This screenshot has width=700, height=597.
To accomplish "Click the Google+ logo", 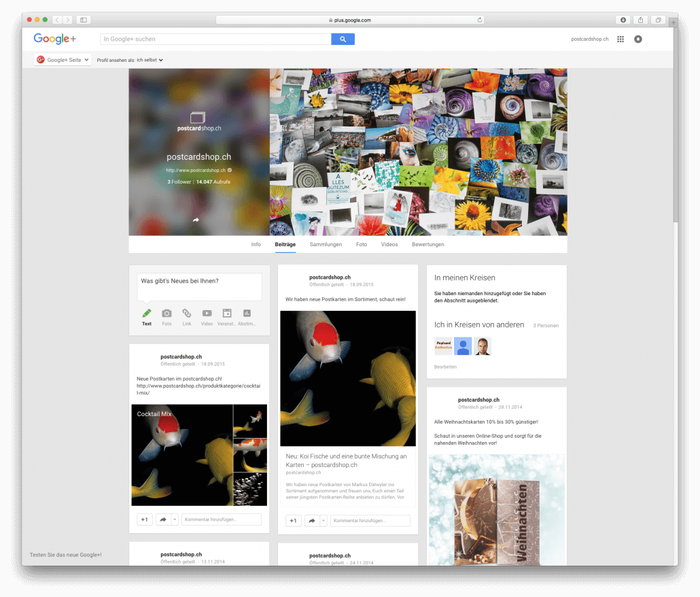I will (55, 39).
